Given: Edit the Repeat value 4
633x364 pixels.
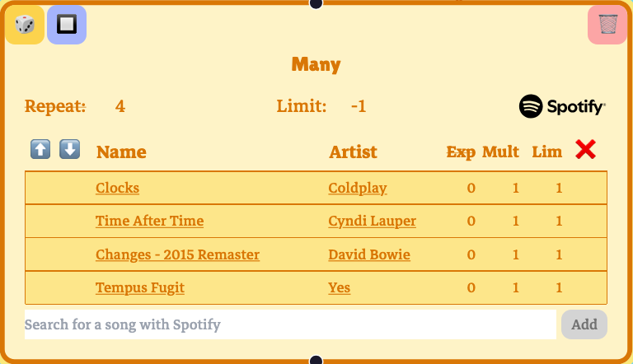Looking at the screenshot, I should (120, 106).
